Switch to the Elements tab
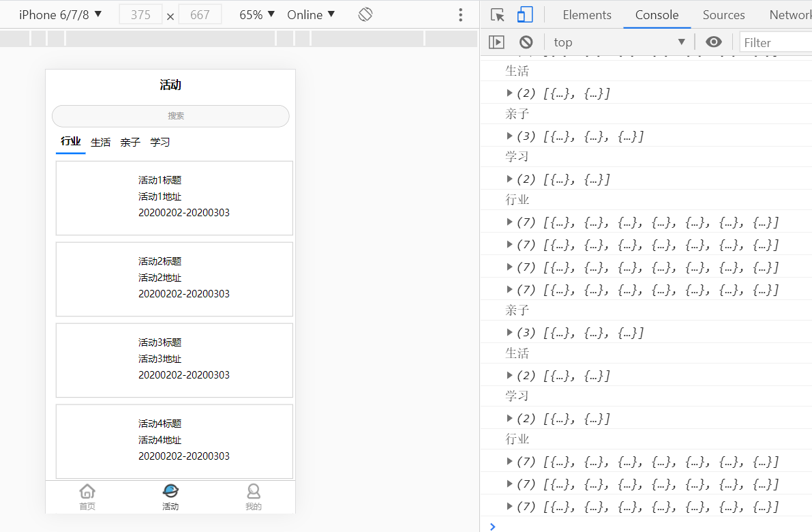 pyautogui.click(x=587, y=15)
